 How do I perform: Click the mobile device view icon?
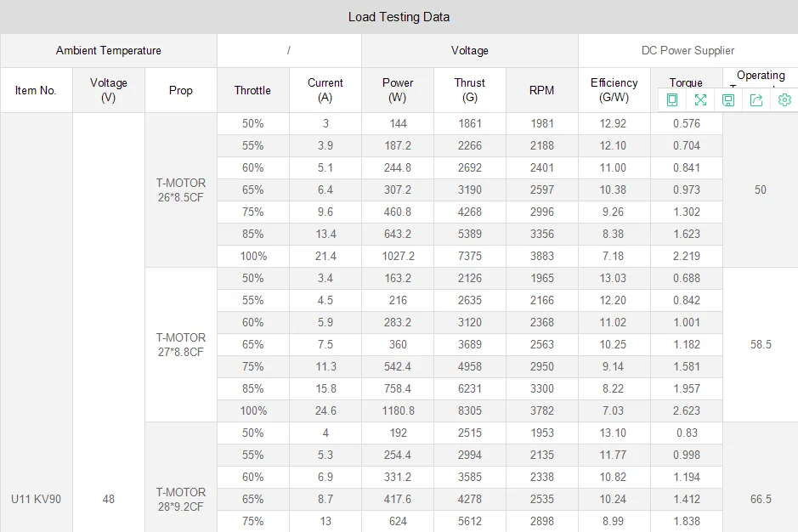click(672, 100)
